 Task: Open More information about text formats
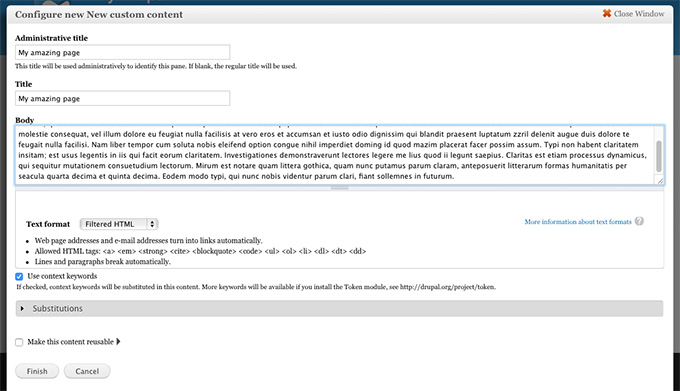578,222
